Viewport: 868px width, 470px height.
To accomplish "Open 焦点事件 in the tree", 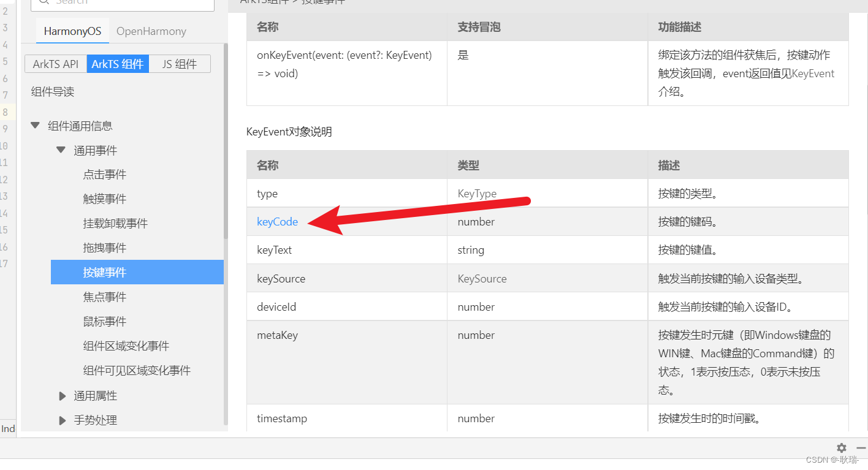I will pos(105,297).
